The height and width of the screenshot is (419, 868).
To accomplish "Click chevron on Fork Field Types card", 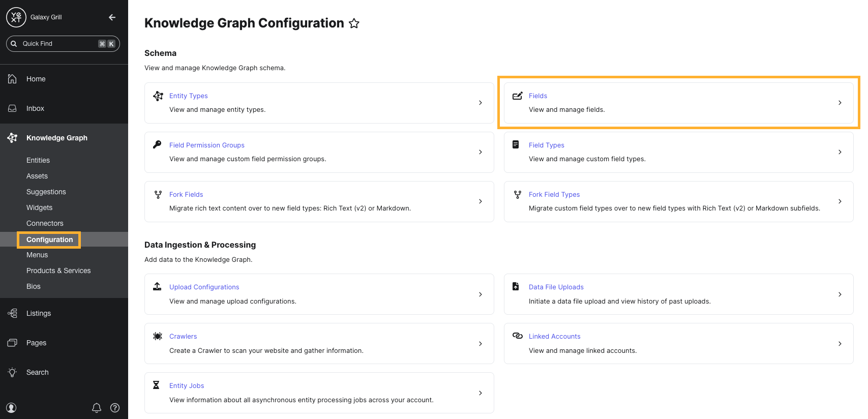I will pyautogui.click(x=840, y=201).
